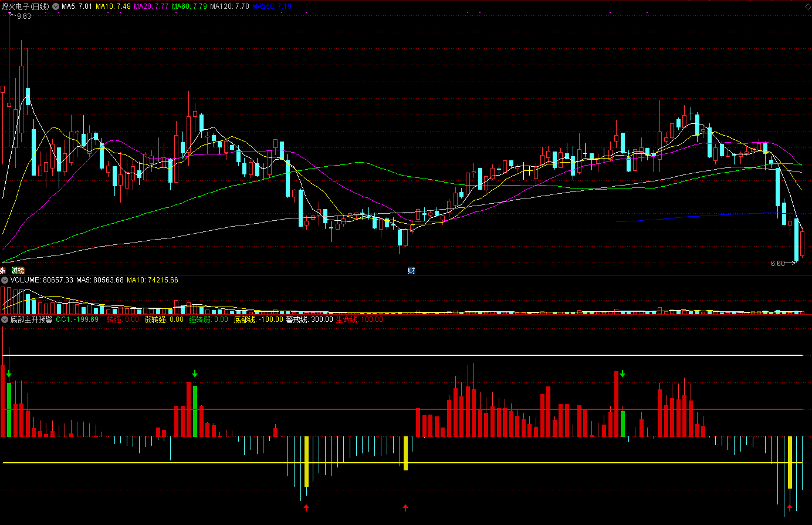
Task: Click the CC1: -199.69 value
Action: pyautogui.click(x=77, y=319)
